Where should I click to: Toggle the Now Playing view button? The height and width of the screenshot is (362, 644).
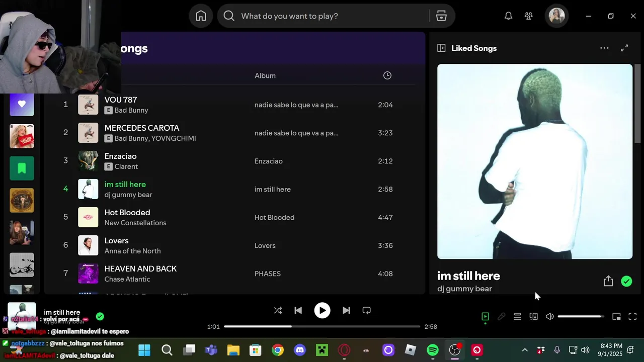[x=485, y=316]
